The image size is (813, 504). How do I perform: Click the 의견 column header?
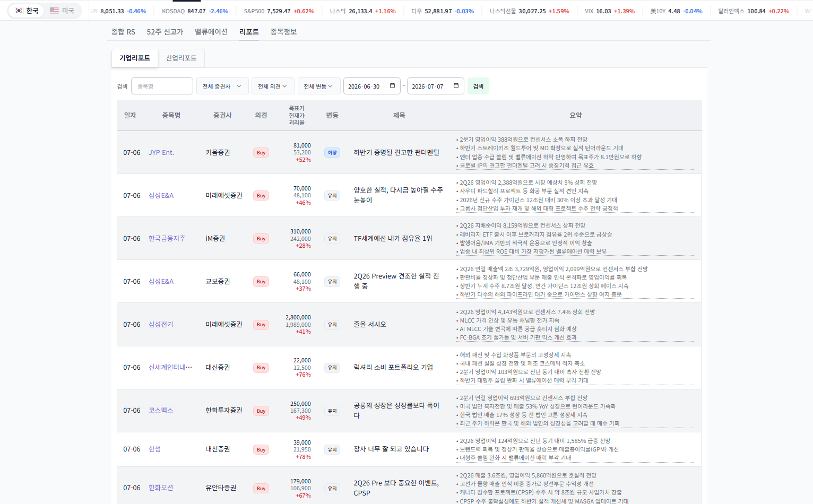[261, 115]
